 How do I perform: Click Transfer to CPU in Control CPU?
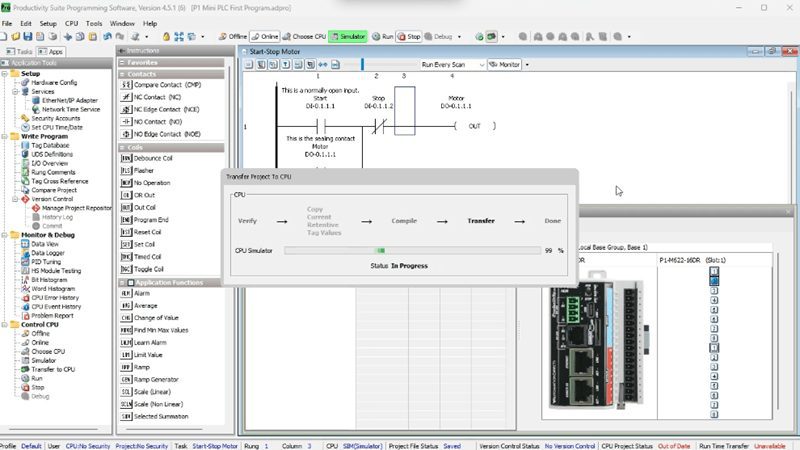click(x=53, y=369)
